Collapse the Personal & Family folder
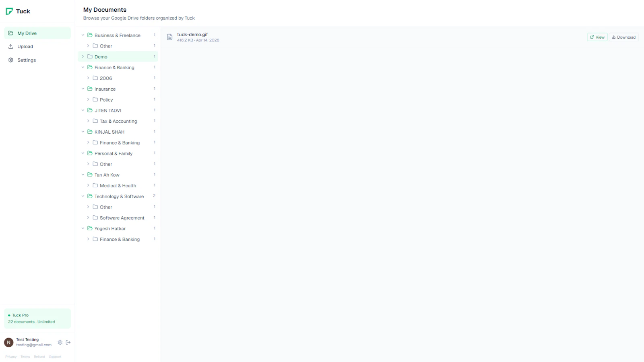 [83, 153]
